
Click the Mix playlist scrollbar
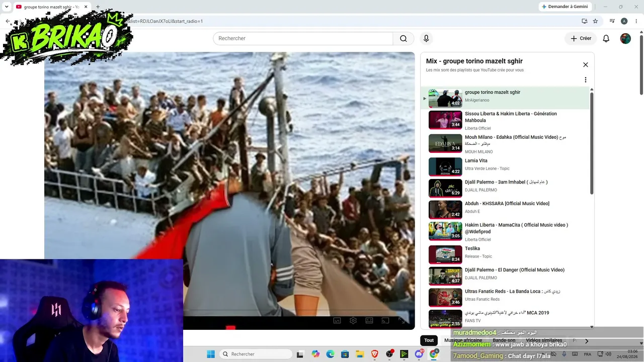pyautogui.click(x=592, y=143)
